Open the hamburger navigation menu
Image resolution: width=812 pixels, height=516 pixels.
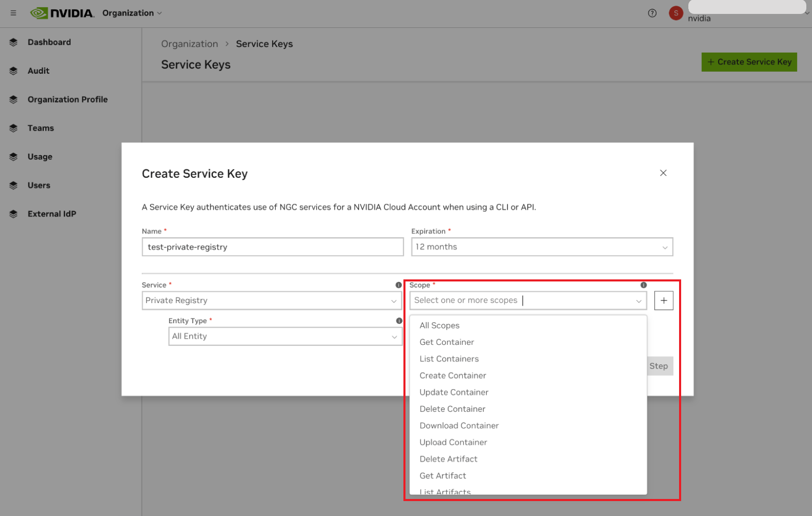(13, 13)
